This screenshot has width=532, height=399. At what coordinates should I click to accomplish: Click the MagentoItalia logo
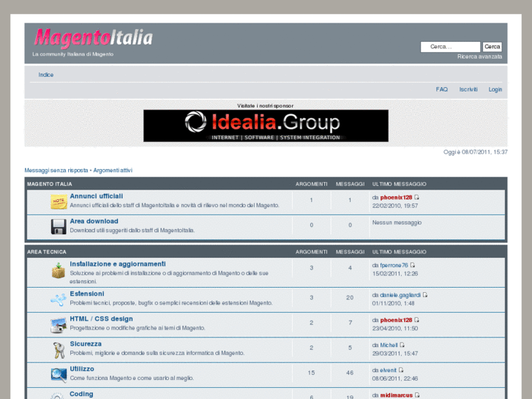(94, 37)
